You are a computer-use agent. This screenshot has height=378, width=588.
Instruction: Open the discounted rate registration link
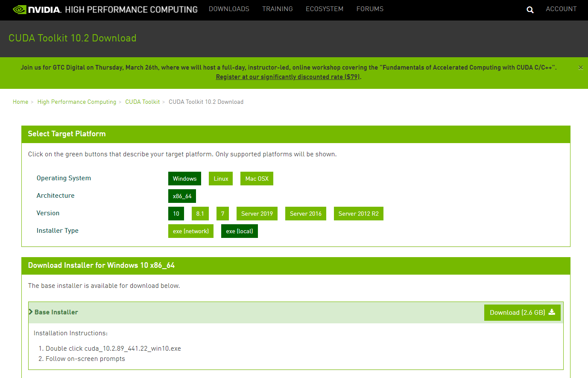click(288, 77)
